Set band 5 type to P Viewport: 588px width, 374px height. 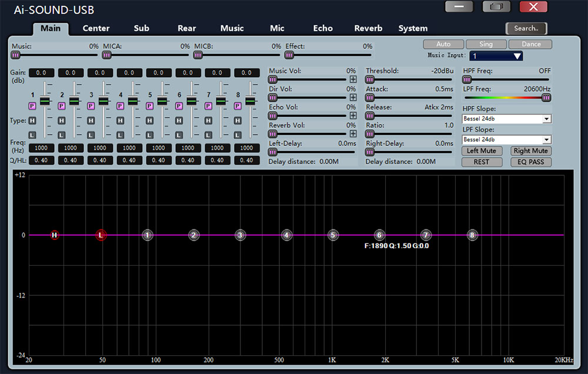coord(149,106)
